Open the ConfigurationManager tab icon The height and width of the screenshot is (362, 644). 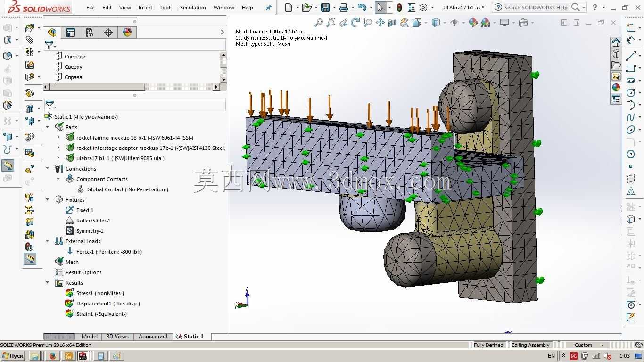(90, 32)
